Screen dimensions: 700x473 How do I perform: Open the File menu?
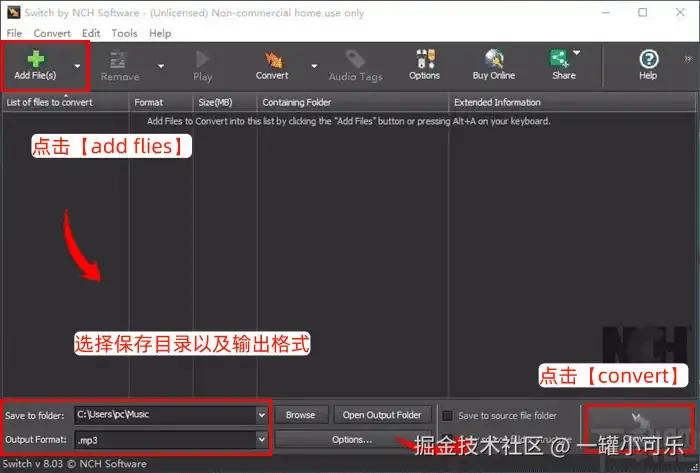(14, 33)
